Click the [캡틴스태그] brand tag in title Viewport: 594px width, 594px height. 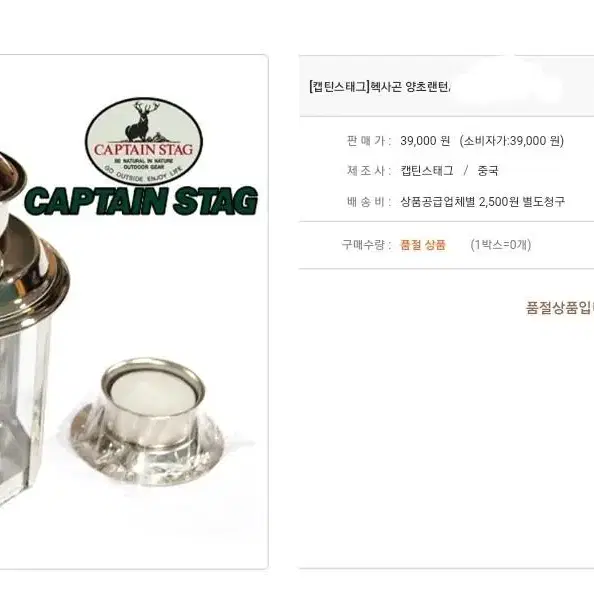coord(339,87)
